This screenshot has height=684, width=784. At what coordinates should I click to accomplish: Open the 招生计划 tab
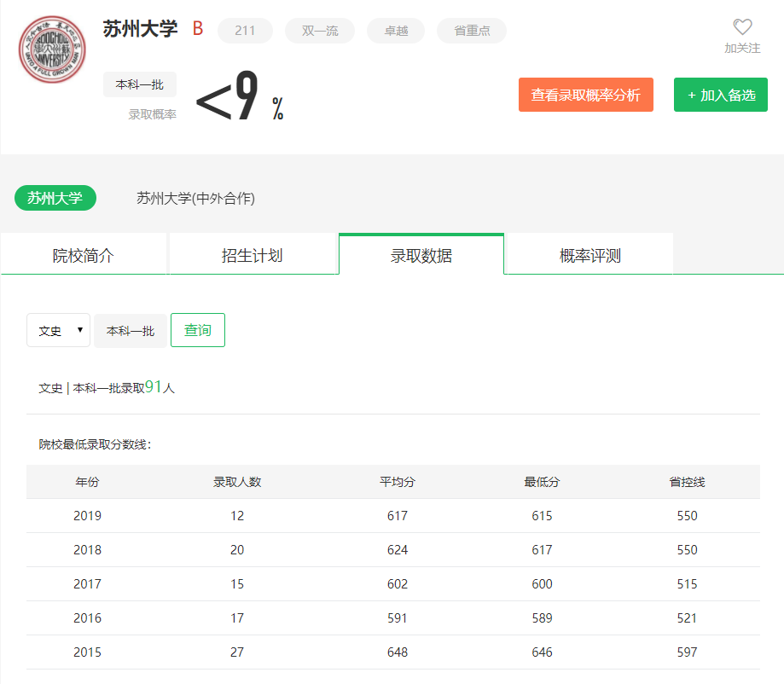coord(252,255)
